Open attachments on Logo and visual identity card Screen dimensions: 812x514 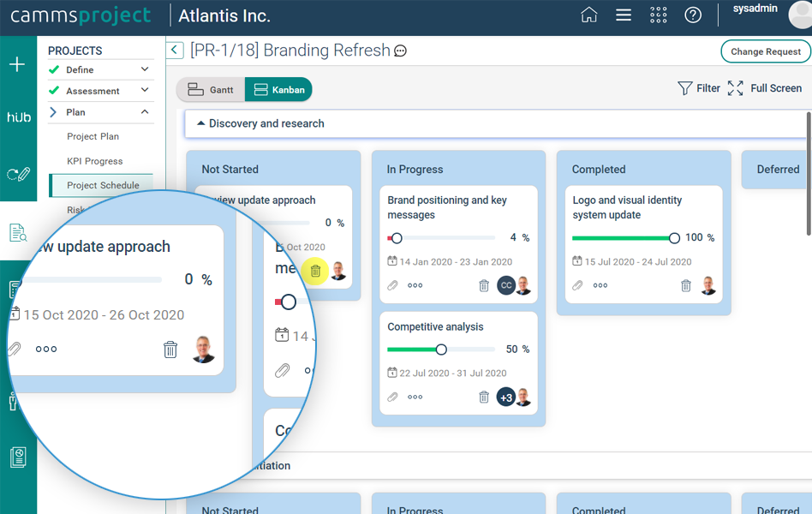(x=578, y=285)
